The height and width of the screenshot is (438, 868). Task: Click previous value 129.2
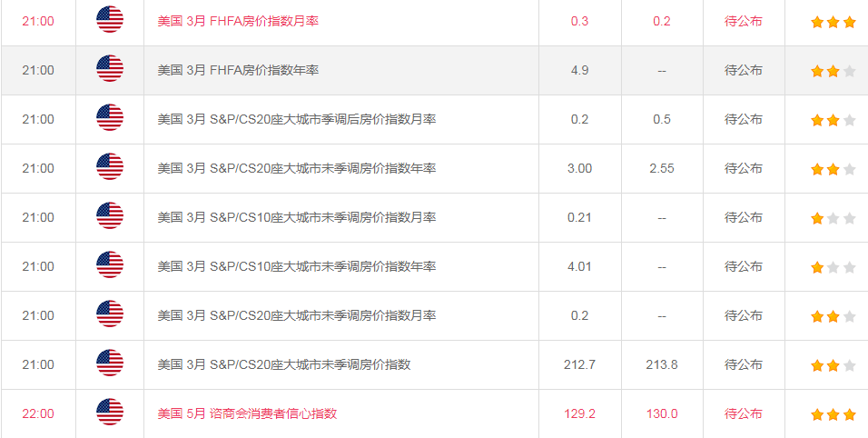coord(579,413)
